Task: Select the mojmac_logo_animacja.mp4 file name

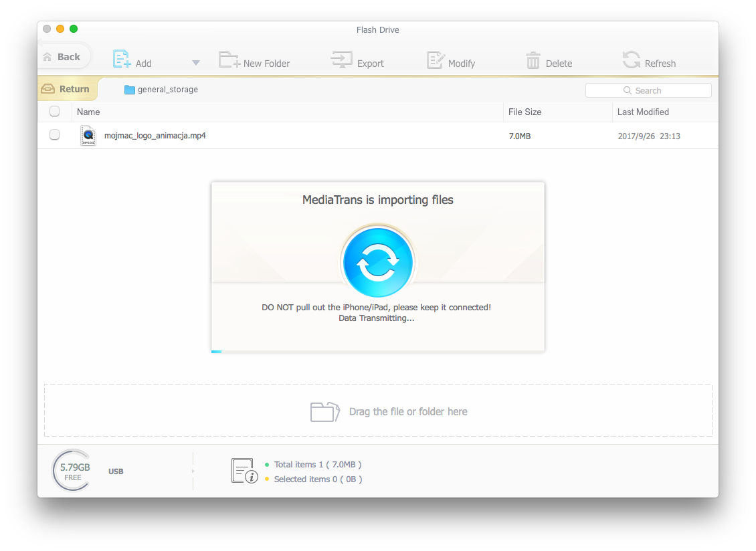Action: pos(155,136)
